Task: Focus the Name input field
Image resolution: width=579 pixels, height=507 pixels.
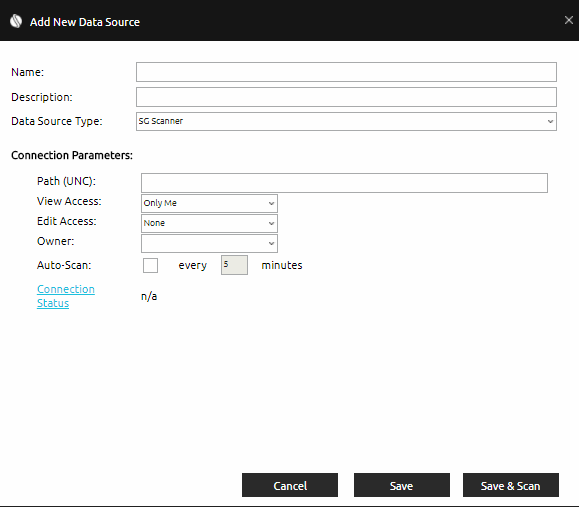Action: [x=346, y=72]
